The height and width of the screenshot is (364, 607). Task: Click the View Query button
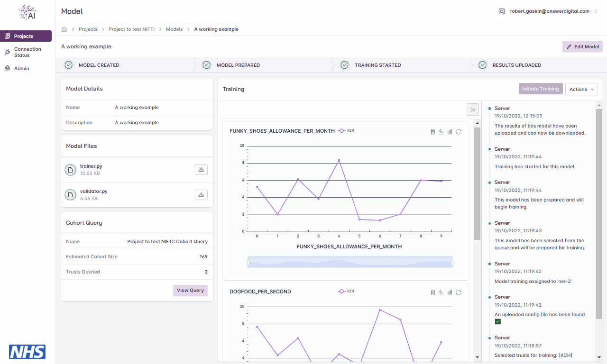[x=190, y=291]
